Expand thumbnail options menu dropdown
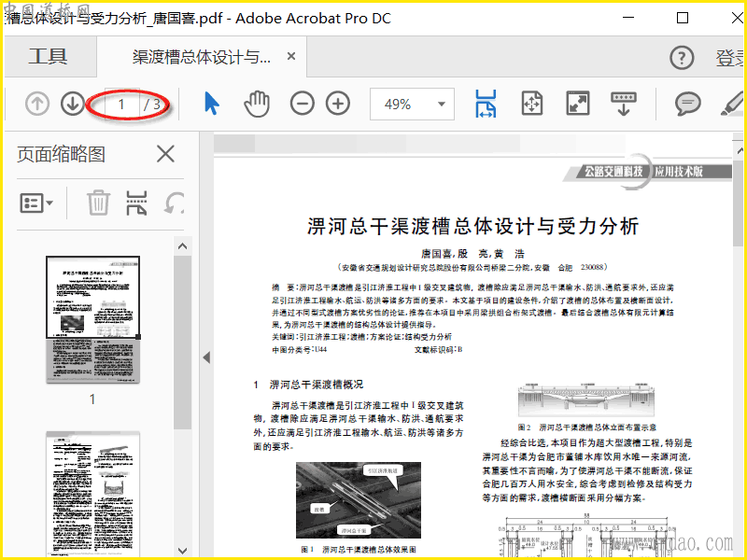 pyautogui.click(x=37, y=202)
